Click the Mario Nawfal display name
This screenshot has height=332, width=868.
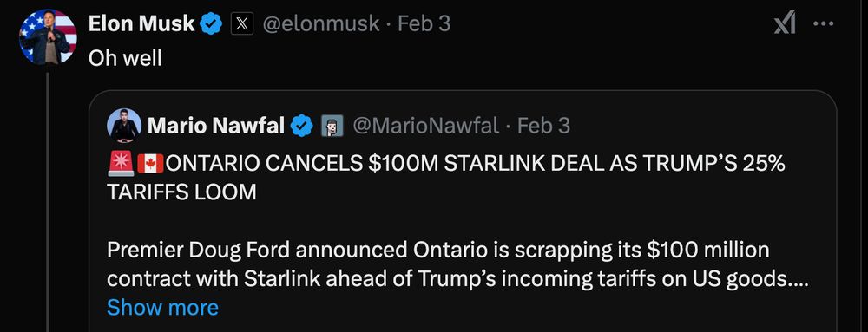[216, 126]
